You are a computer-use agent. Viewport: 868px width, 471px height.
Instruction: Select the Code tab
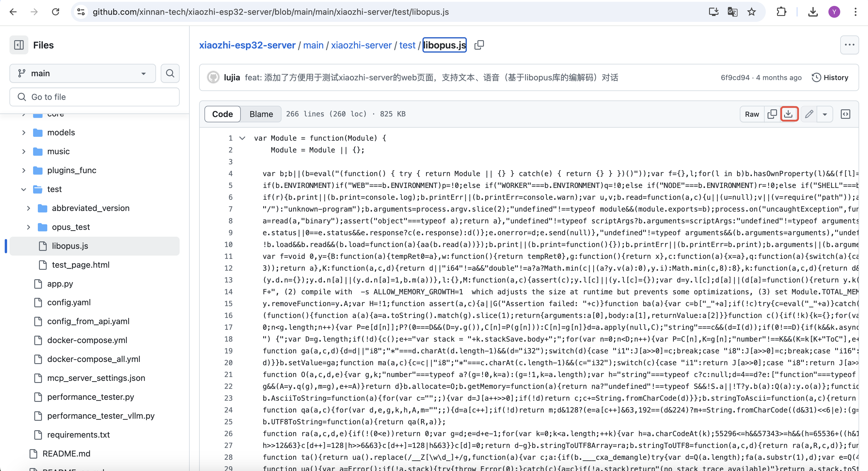click(222, 114)
